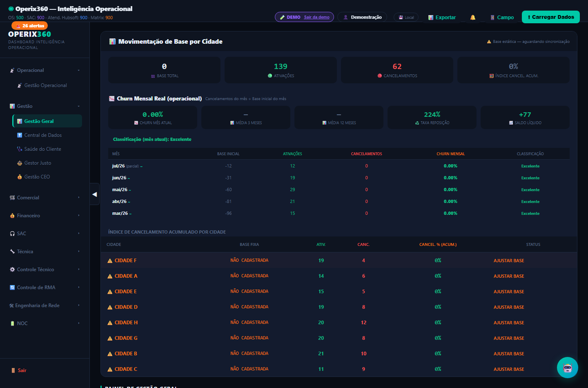
Task: Collapse the sidebar with the arrow handle
Action: point(95,194)
